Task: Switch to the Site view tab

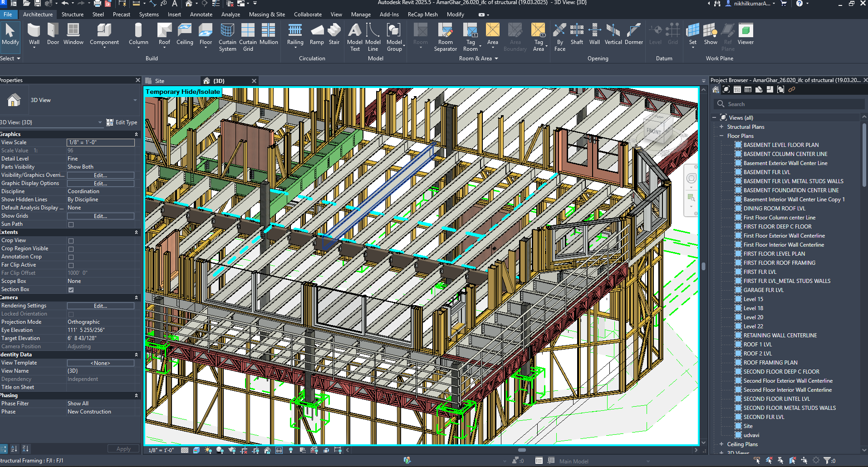Action: (x=159, y=81)
